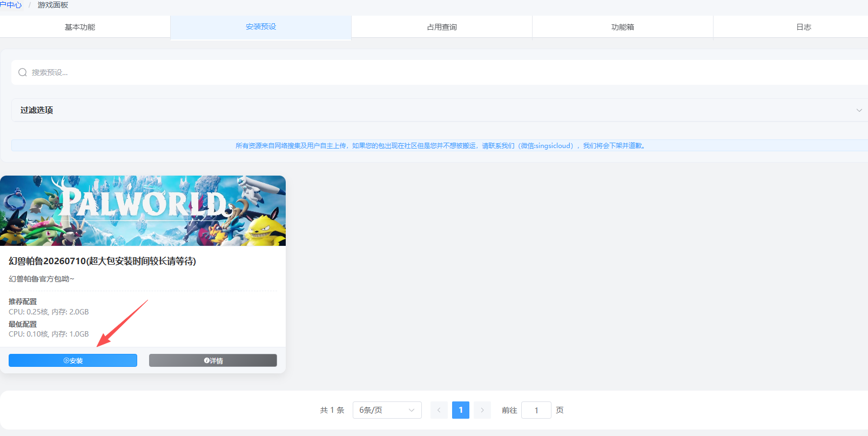This screenshot has height=436, width=868.
Task: Click the description 幻兽帕鲁官方包呦~
Action: [42, 279]
